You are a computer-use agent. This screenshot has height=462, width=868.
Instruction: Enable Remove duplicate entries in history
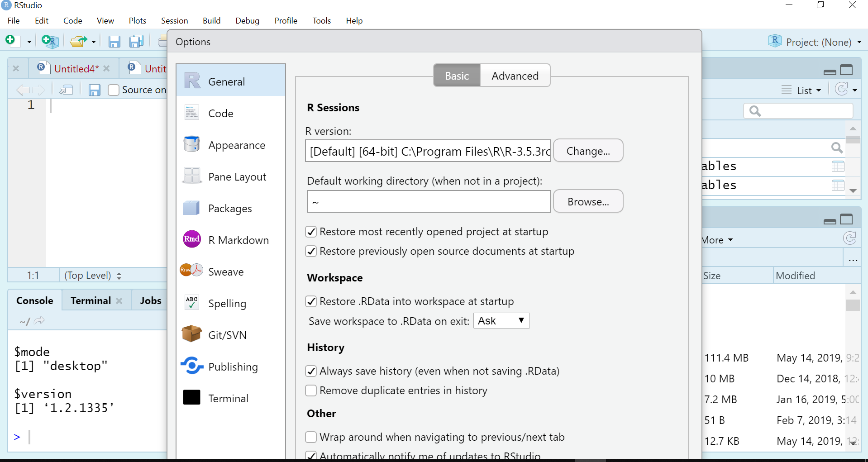coord(311,391)
